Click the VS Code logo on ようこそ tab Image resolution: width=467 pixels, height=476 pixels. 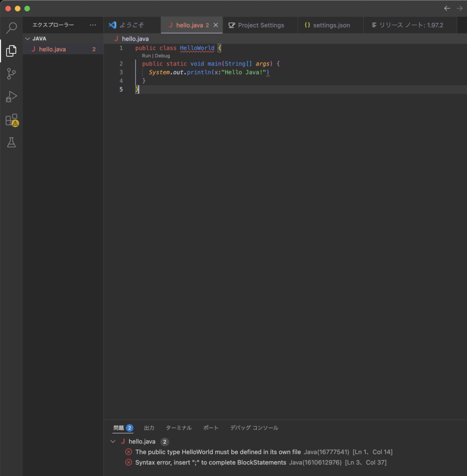(113, 25)
